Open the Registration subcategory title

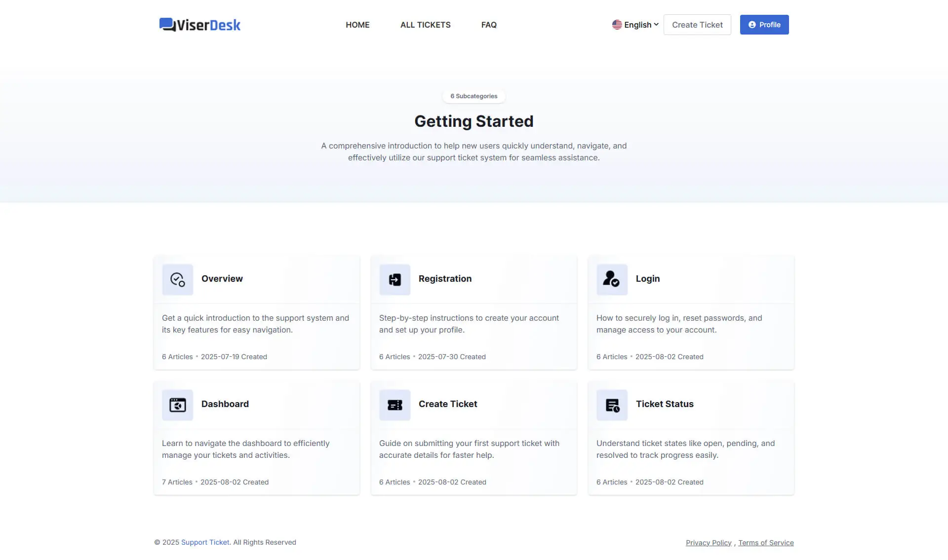point(445,279)
